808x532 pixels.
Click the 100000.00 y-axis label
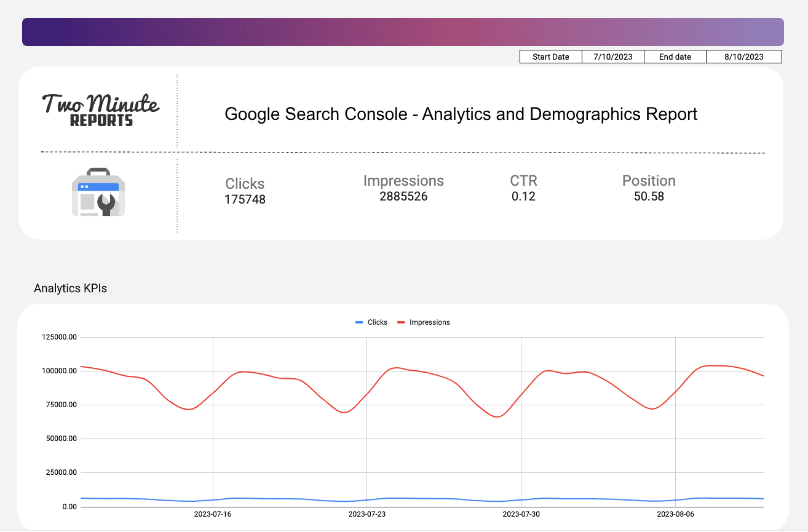pos(59,371)
